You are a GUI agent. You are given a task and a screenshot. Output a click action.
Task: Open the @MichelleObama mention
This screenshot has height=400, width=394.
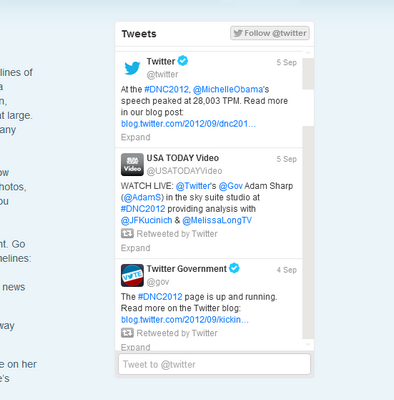[228, 89]
